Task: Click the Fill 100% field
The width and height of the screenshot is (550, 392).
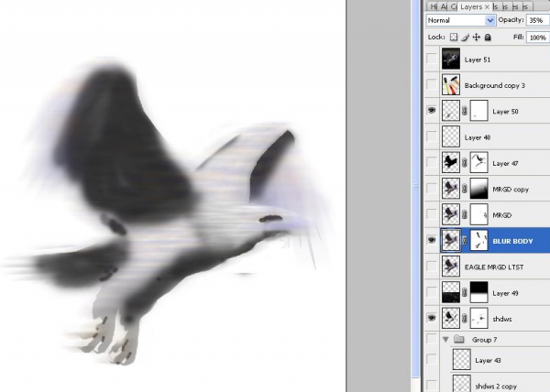Action: [x=538, y=38]
